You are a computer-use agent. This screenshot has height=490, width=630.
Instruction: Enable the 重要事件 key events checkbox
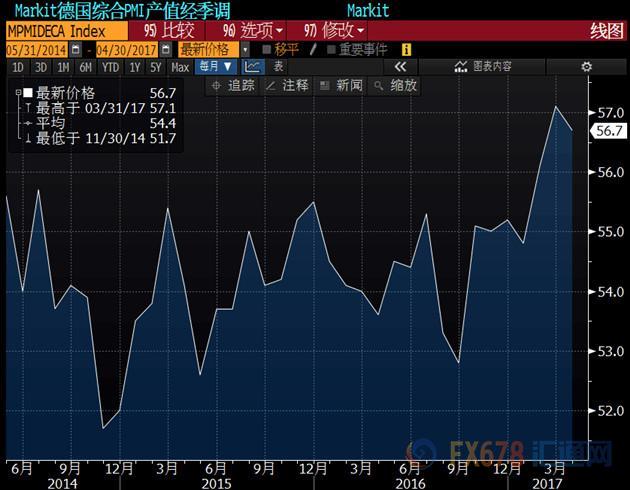(330, 48)
